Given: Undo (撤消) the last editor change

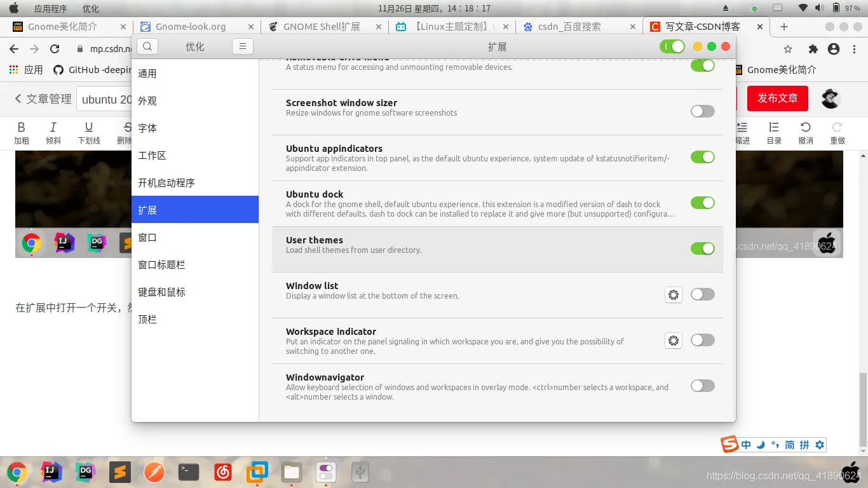Looking at the screenshot, I should [806, 133].
